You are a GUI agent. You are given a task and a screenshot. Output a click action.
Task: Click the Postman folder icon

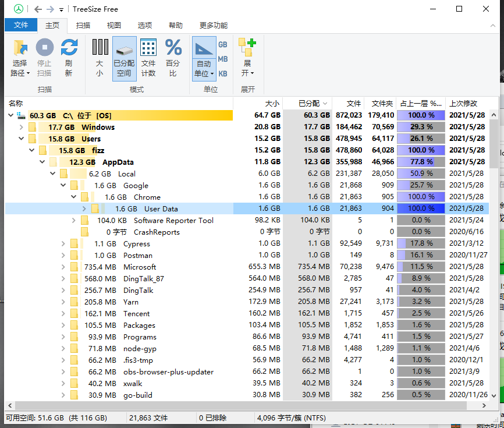74,255
